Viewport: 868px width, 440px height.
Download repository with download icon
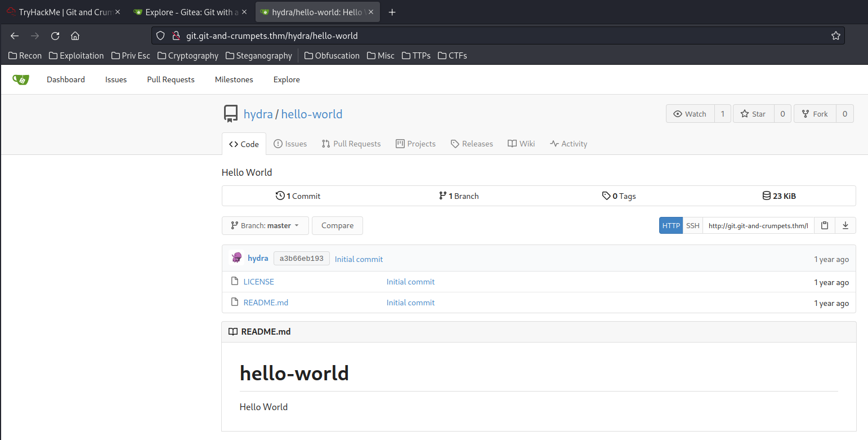[x=845, y=225]
